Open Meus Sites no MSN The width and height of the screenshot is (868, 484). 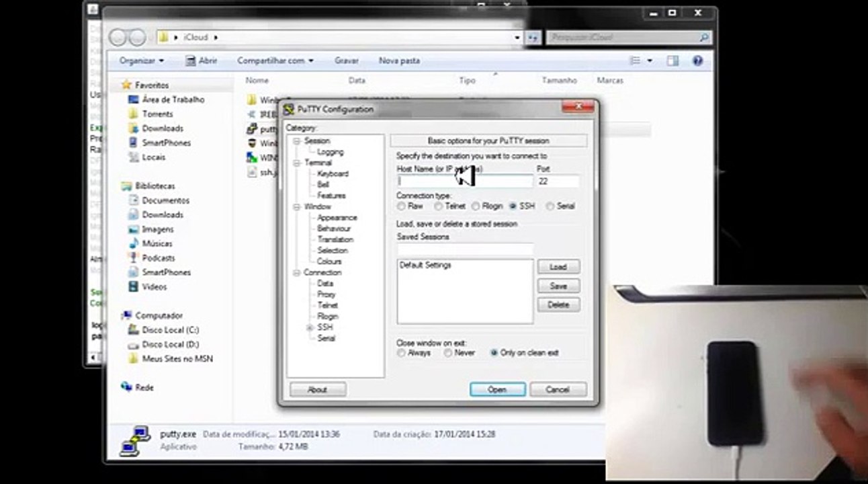177,359
